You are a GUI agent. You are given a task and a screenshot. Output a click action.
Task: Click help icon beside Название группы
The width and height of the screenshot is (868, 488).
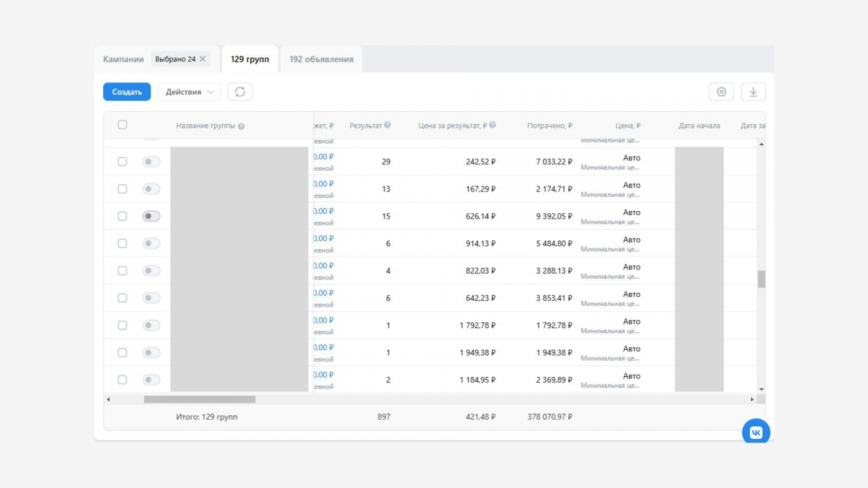(x=241, y=126)
